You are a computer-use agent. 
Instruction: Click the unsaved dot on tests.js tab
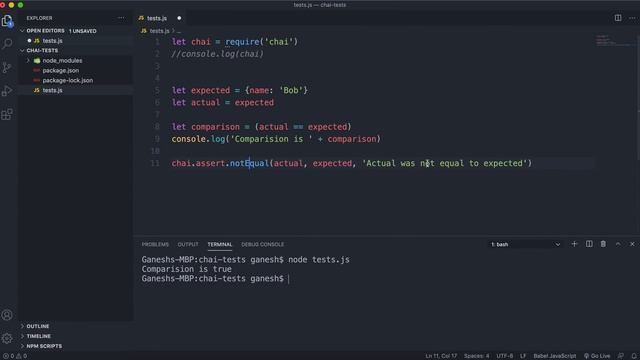(179, 18)
